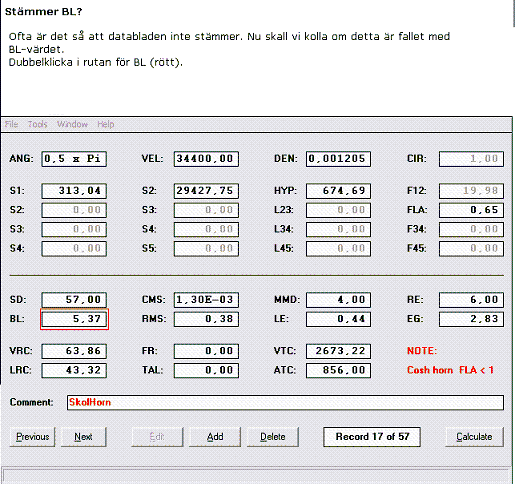Viewport: 515px width, 484px height.
Task: Click the HYP field showing 674,69
Action: click(338, 191)
